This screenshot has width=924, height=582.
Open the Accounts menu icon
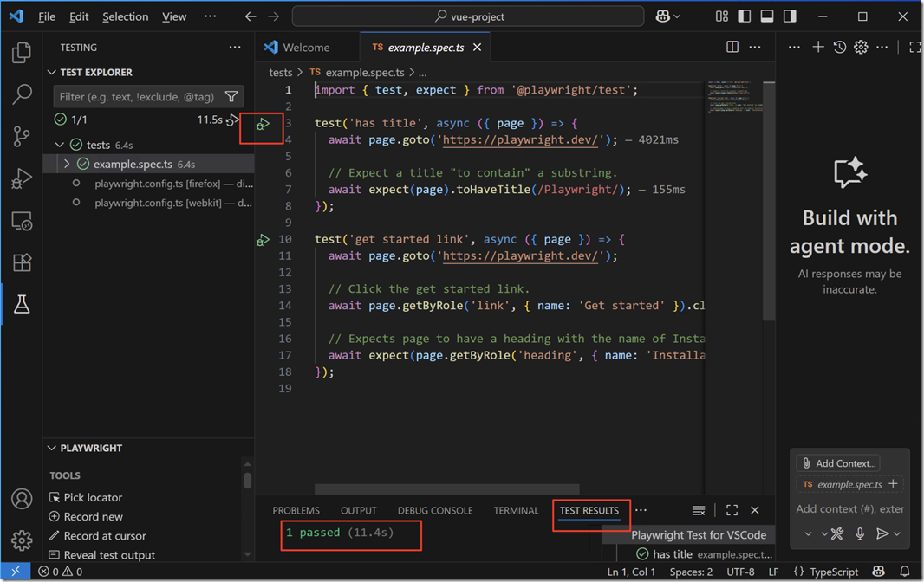pos(22,499)
